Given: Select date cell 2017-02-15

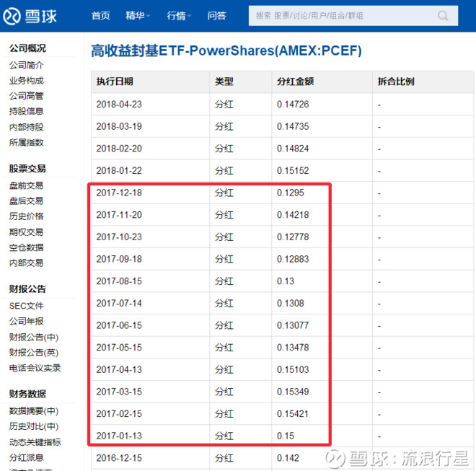Looking at the screenshot, I should coord(119,414).
